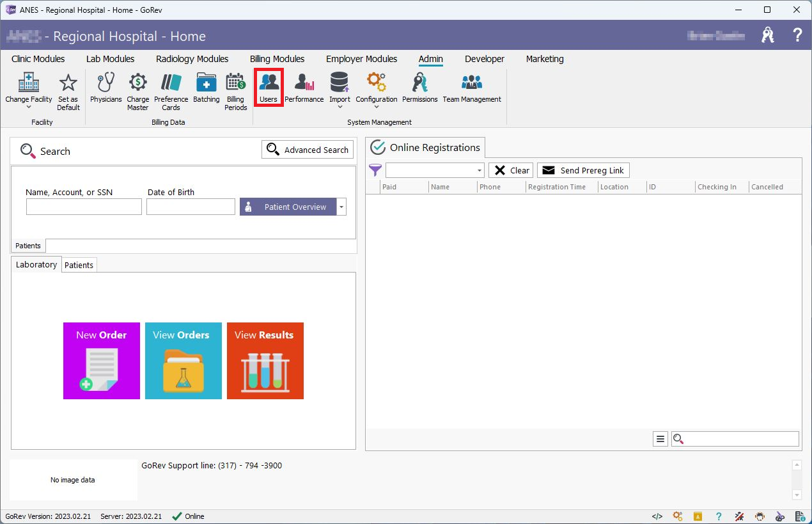Image resolution: width=812 pixels, height=524 pixels.
Task: Click the orange gears status bar icon
Action: tap(678, 516)
